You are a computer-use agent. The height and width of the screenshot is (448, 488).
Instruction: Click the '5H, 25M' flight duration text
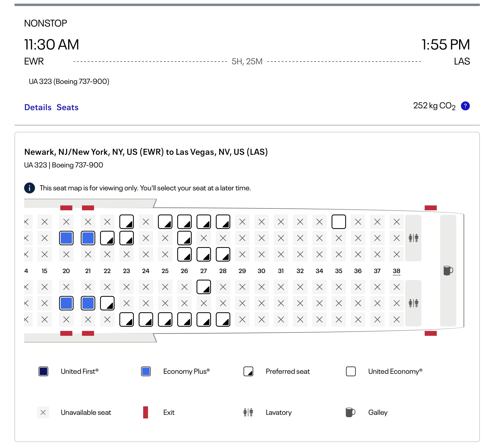tap(247, 62)
